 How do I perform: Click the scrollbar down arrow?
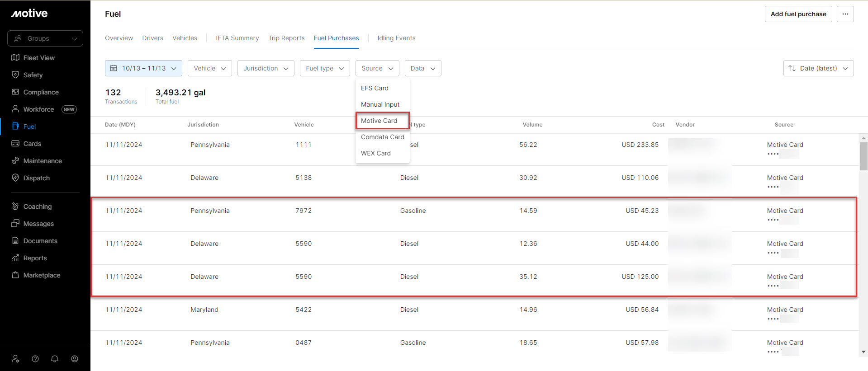(864, 352)
